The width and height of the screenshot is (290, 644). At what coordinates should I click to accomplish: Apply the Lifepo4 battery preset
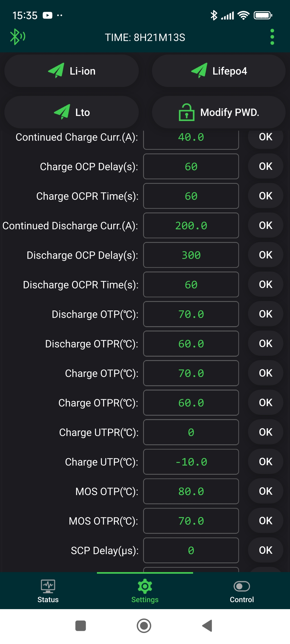(219, 71)
